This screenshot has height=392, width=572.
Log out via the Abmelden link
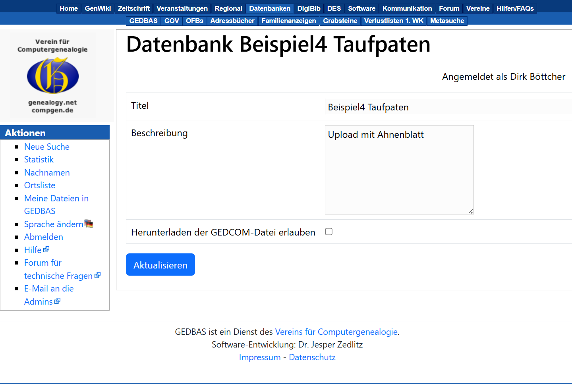tap(44, 237)
